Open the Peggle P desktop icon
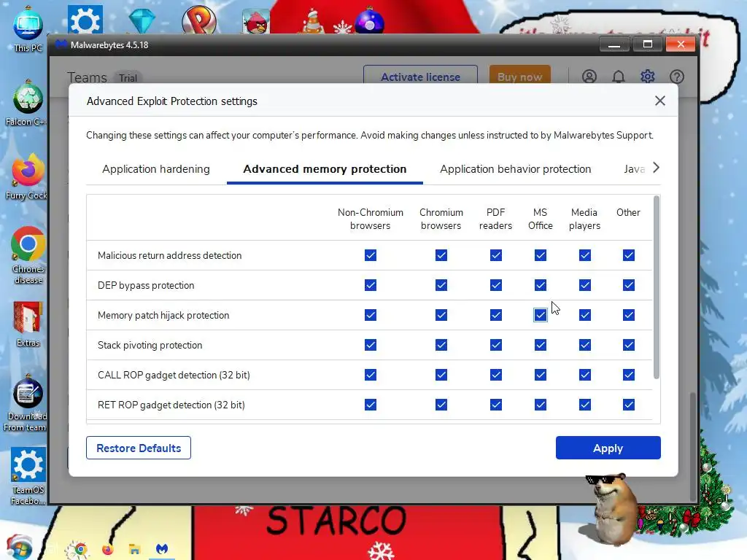Screen dimensions: 747x560 [199, 20]
